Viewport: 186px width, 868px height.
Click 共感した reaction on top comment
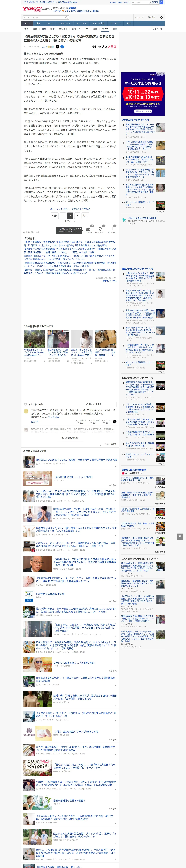[81, 422]
